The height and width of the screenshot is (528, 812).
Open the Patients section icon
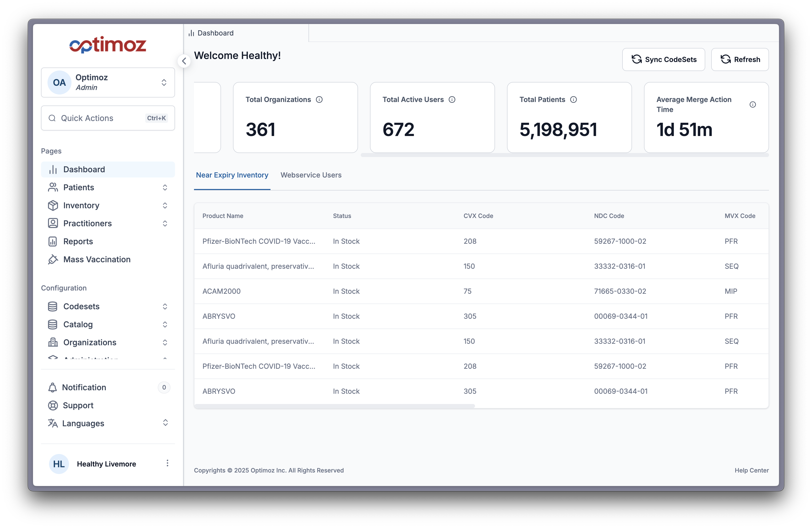[x=53, y=187]
